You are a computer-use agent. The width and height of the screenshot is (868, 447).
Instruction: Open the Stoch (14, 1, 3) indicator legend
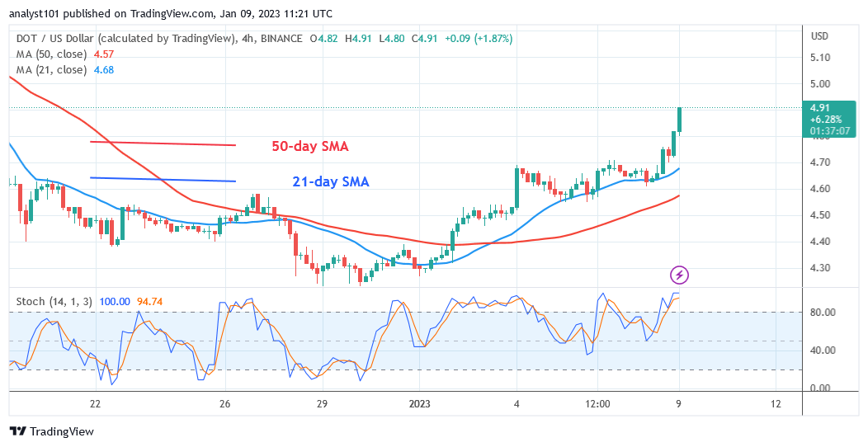(x=54, y=302)
